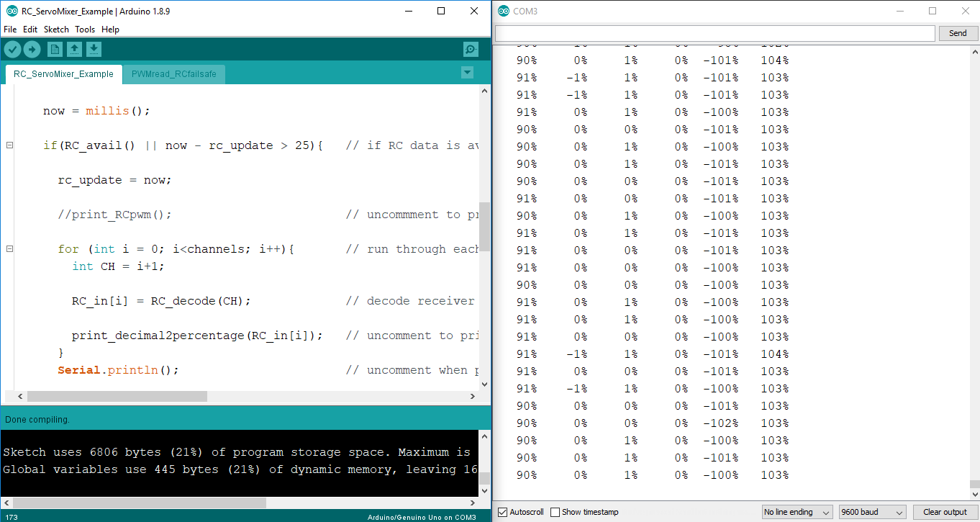Open the Serial Monitor magnifier icon
The image size is (980, 522).
(x=470, y=49)
